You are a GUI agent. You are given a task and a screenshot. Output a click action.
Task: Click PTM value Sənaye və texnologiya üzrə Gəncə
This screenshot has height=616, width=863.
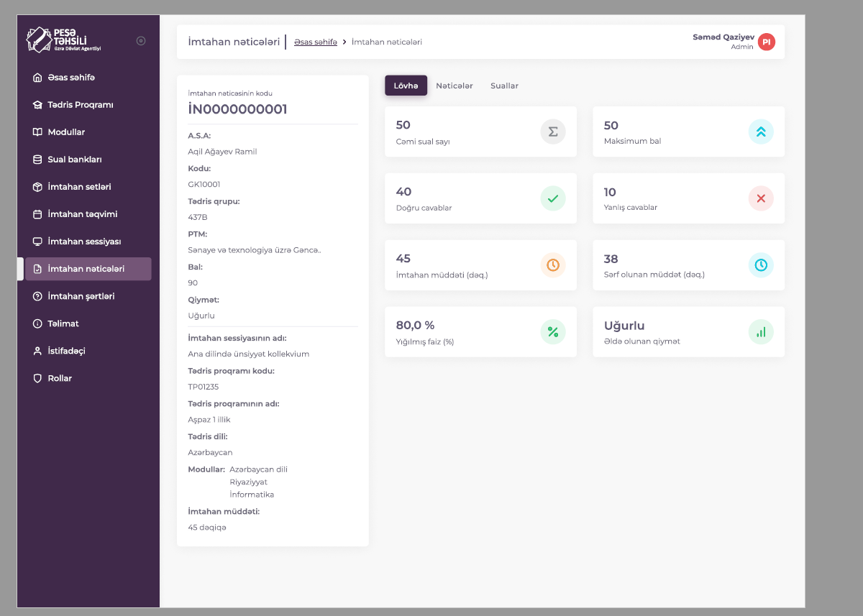click(x=255, y=250)
